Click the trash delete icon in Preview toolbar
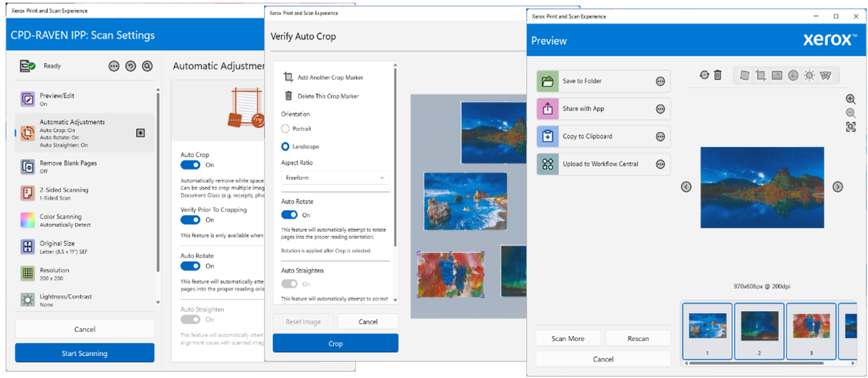The height and width of the screenshot is (378, 868). (x=718, y=75)
